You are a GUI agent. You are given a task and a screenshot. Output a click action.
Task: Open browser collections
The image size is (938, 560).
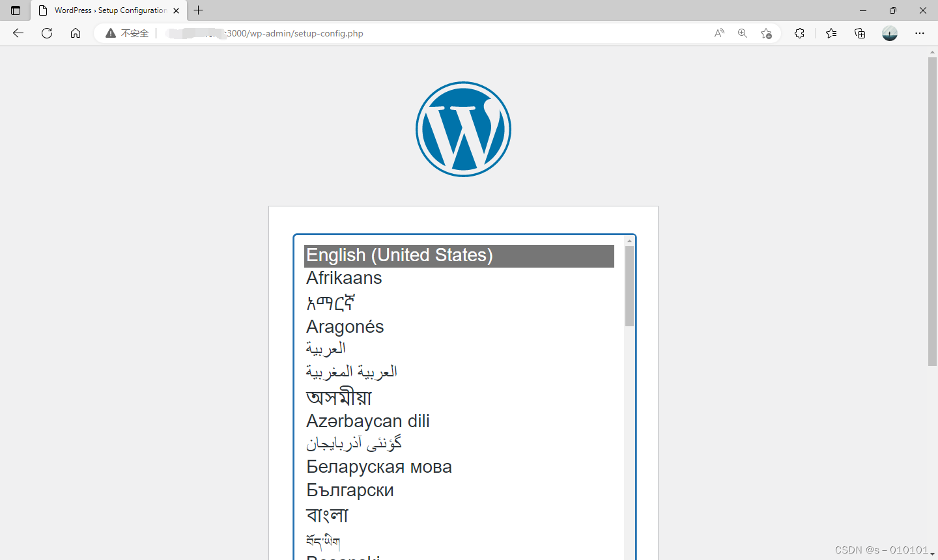click(x=860, y=33)
